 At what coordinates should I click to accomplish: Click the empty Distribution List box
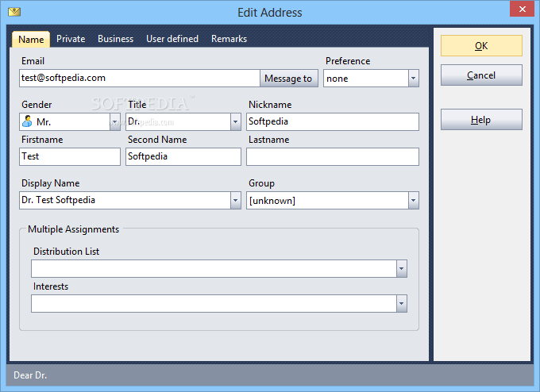(x=214, y=268)
